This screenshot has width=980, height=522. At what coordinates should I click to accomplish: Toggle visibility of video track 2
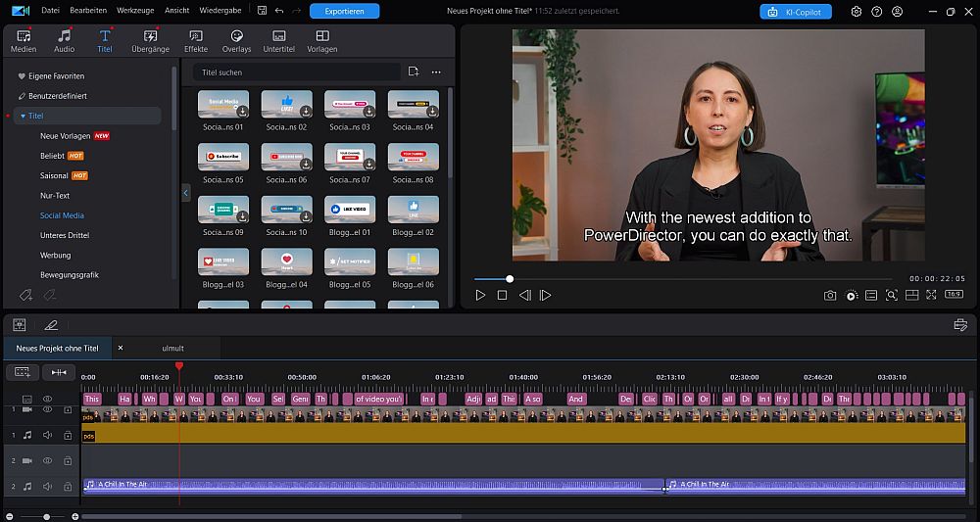pos(47,461)
